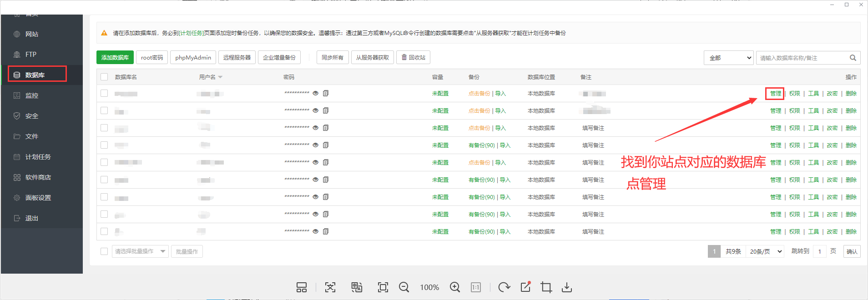Screen dimensions: 868x300
Task: Copy the first database row password
Action: (326, 93)
